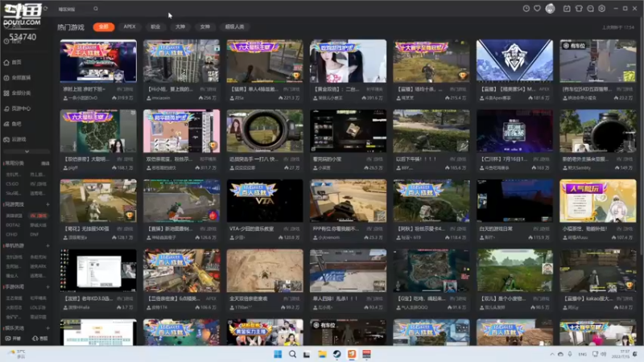The height and width of the screenshot is (362, 644).
Task: Click the search magnifier icon
Action: pyautogui.click(x=95, y=9)
